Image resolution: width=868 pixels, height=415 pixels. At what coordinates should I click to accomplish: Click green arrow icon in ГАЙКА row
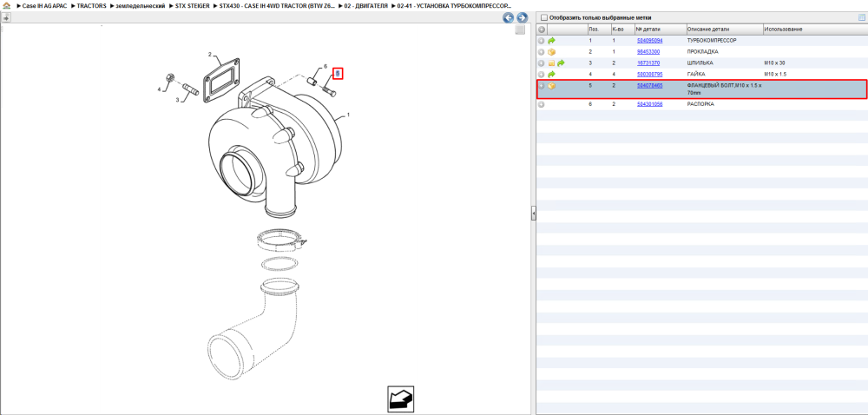click(x=551, y=74)
